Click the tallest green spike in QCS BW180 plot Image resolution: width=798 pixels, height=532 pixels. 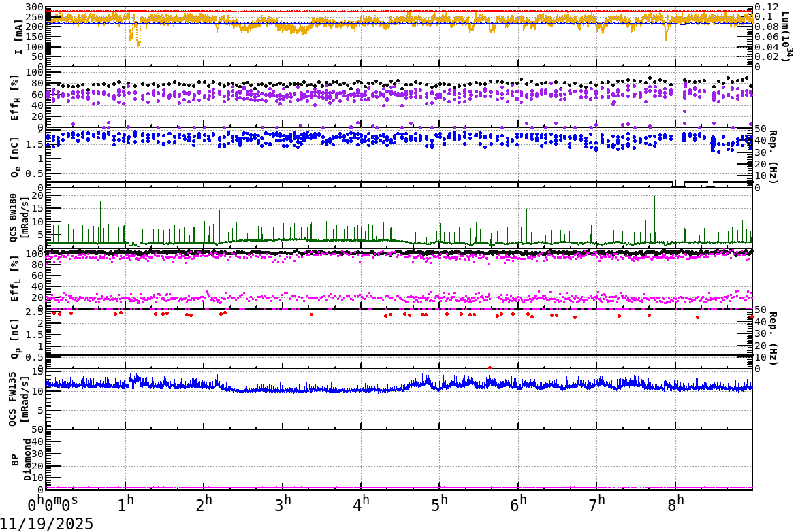(108, 216)
